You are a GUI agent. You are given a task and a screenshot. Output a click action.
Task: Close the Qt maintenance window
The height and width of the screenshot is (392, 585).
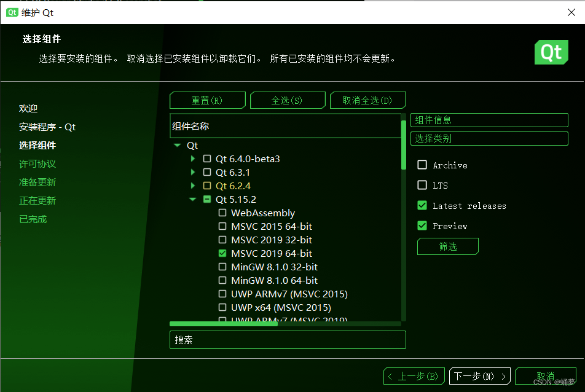pos(571,12)
